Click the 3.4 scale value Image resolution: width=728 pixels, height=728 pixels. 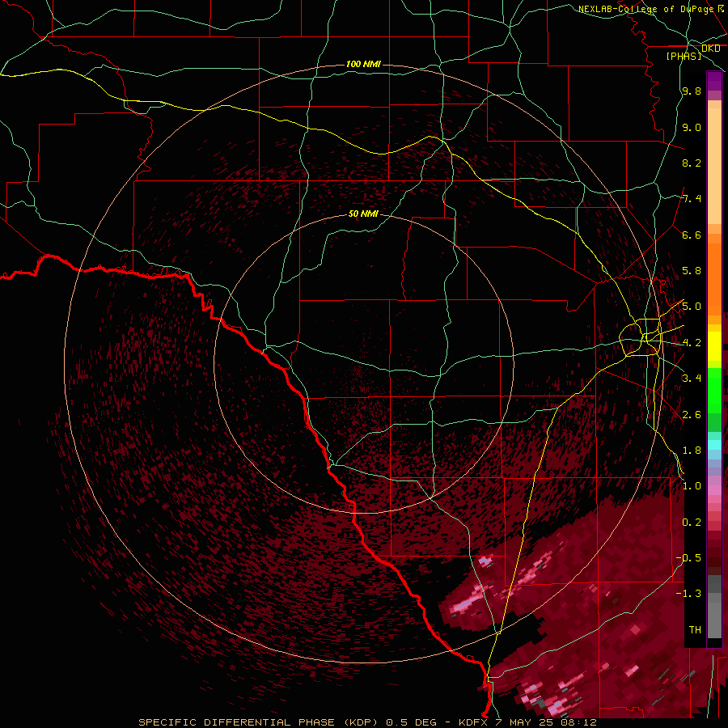point(692,379)
